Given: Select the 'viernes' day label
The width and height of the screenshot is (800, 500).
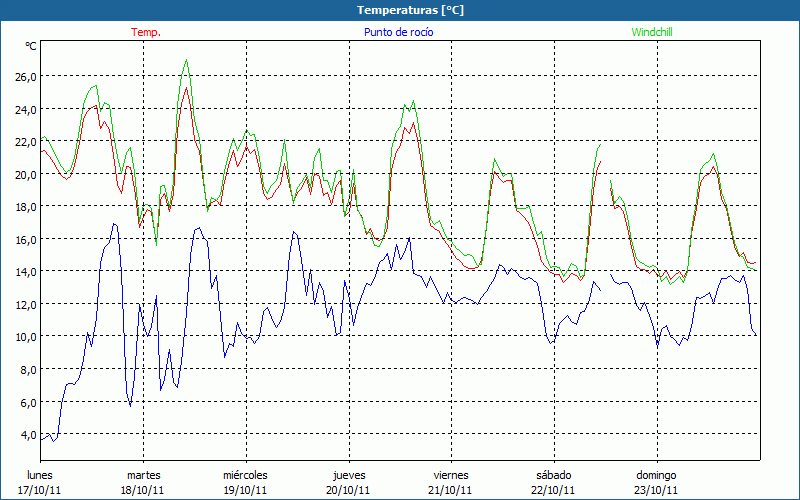Looking at the screenshot, I should [x=451, y=475].
